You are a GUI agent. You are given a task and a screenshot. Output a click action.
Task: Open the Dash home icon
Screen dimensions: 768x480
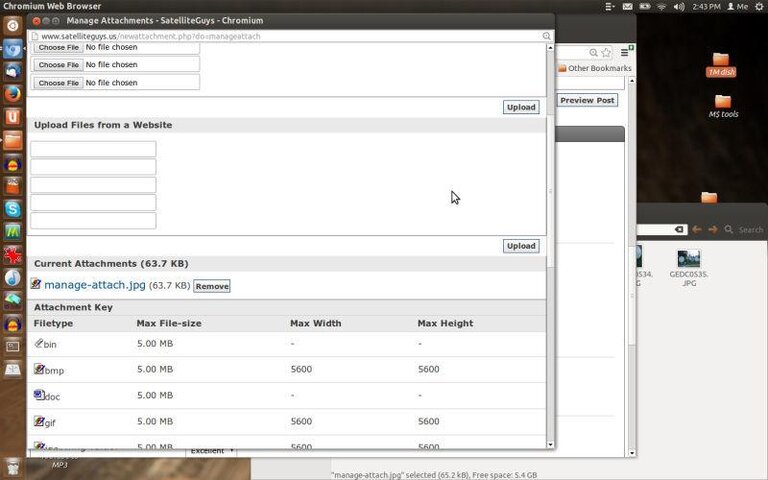click(x=13, y=25)
